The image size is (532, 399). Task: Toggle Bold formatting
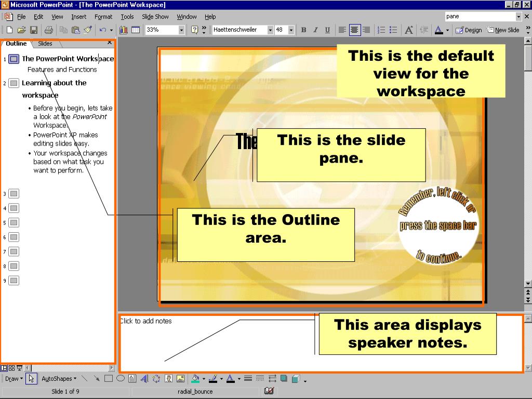pyautogui.click(x=303, y=30)
